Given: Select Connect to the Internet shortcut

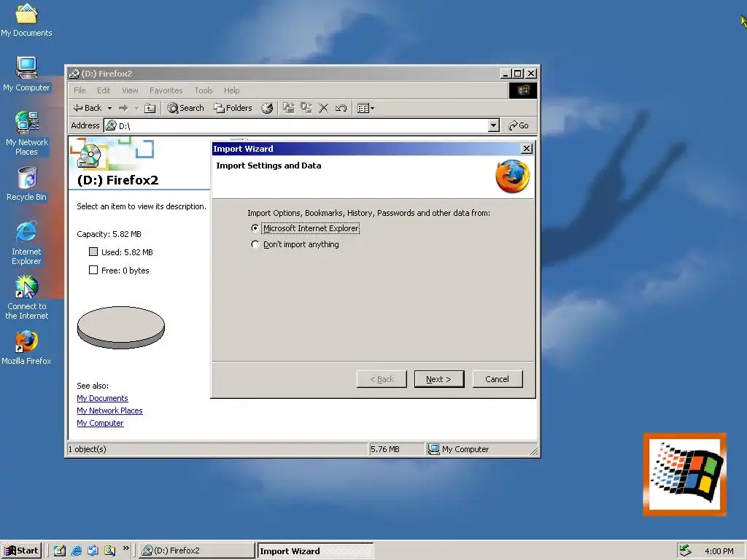Looking at the screenshot, I should point(26,298).
